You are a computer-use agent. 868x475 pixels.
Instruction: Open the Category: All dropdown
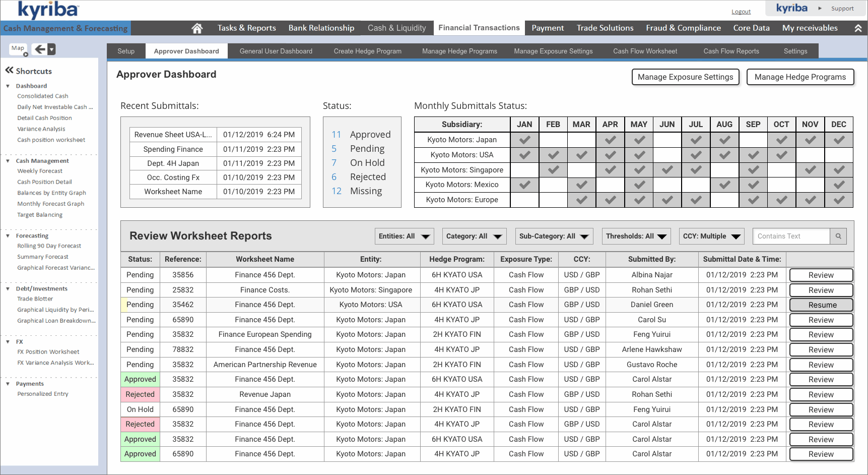pyautogui.click(x=474, y=236)
